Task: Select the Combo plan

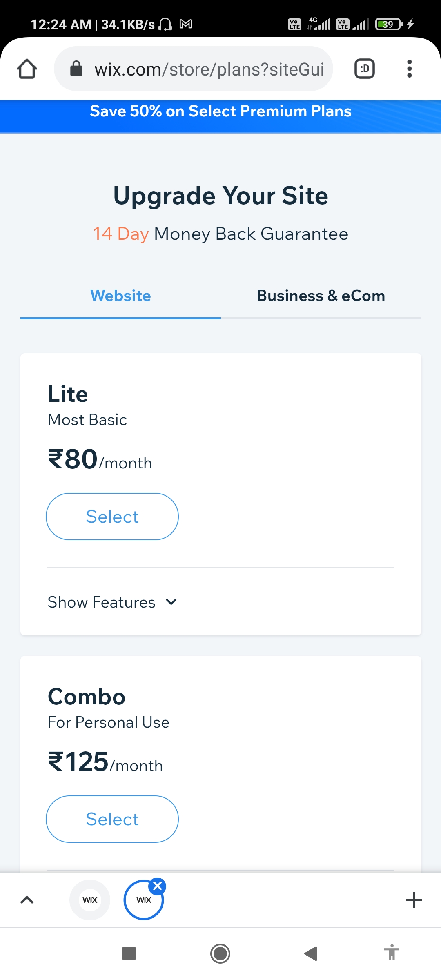Action: 112,819
